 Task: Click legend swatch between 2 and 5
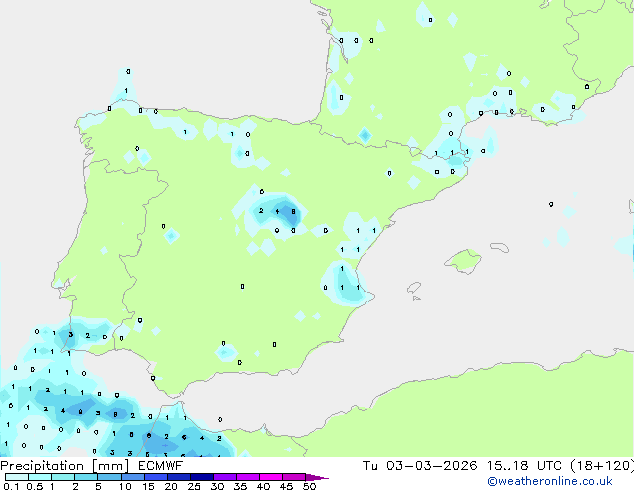tap(86, 477)
